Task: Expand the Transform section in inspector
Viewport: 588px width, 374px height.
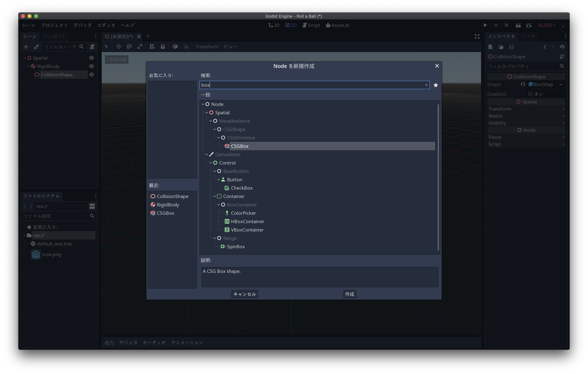Action: (526, 109)
